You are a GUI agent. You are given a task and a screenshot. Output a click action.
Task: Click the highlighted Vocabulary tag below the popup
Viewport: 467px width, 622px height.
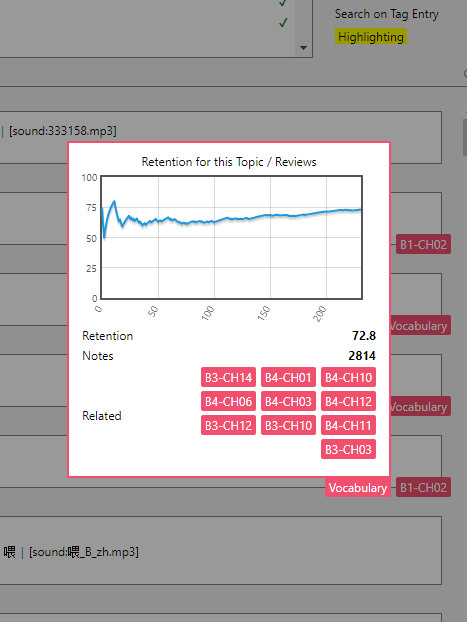358,488
